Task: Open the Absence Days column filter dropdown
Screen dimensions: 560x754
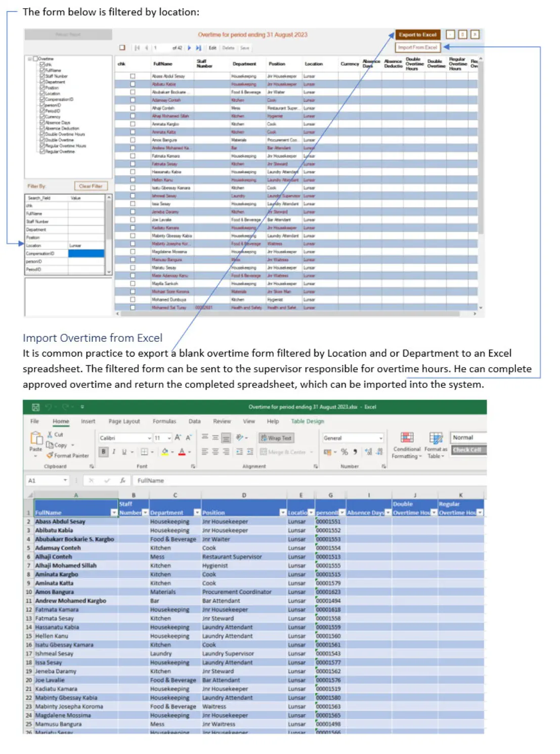Action: [x=388, y=513]
